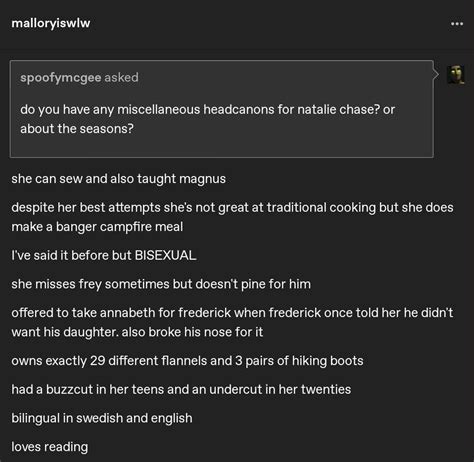This screenshot has width=474, height=462.
Task: Open the three-dot post options menu
Action: pos(457,24)
